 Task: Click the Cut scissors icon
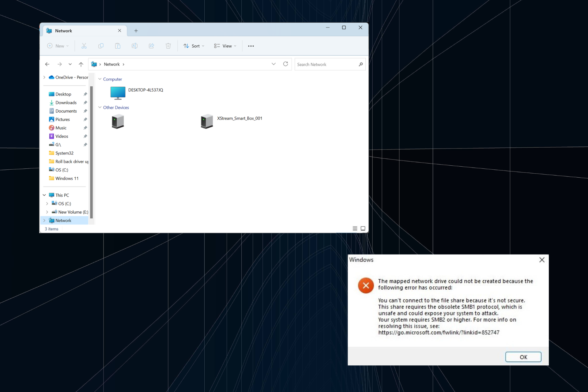84,46
